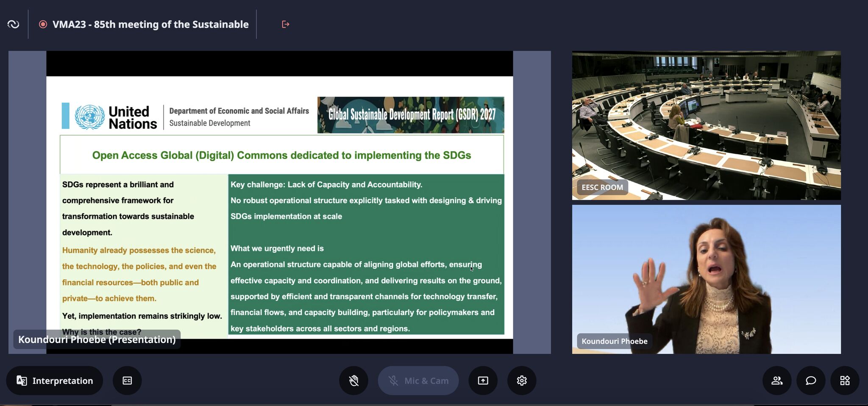868x406 pixels.
Task: Raise your hand in the meeting
Action: point(353,381)
